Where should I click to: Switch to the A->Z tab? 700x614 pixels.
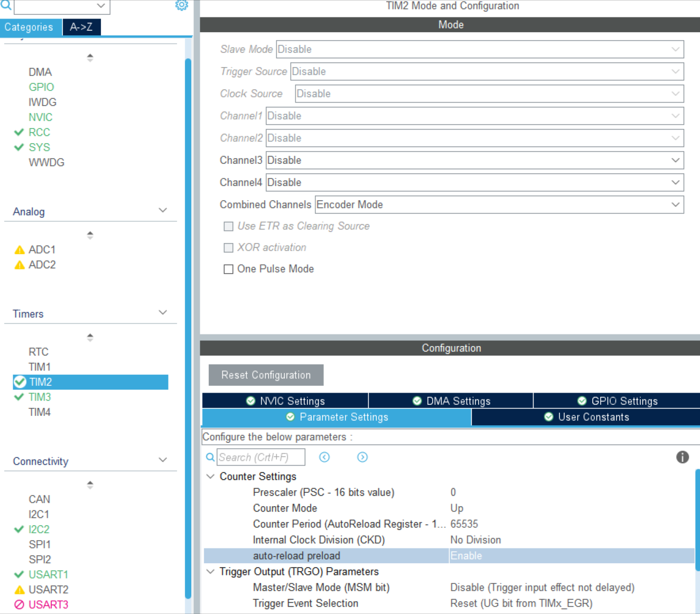point(81,27)
